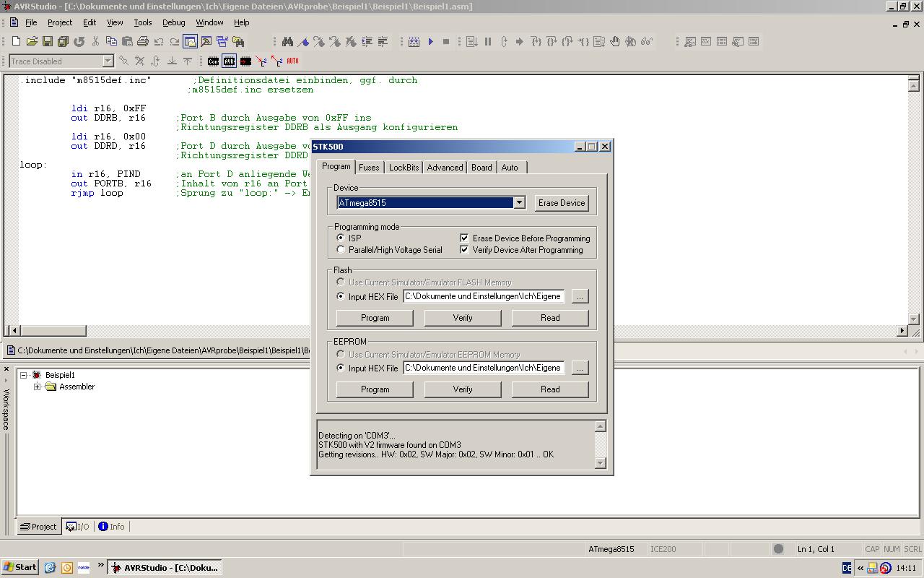
Task: Click the Stop debugging square icon
Action: click(446, 41)
